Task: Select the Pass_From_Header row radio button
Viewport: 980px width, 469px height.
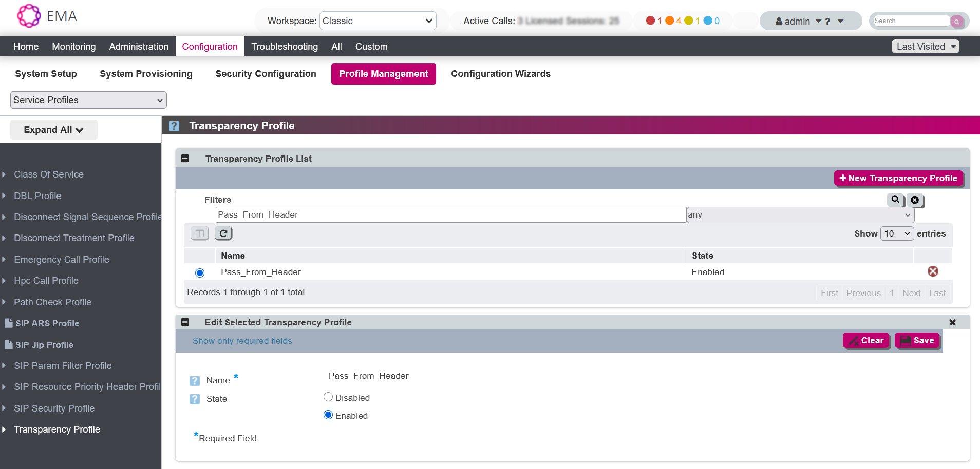Action: pyautogui.click(x=200, y=273)
